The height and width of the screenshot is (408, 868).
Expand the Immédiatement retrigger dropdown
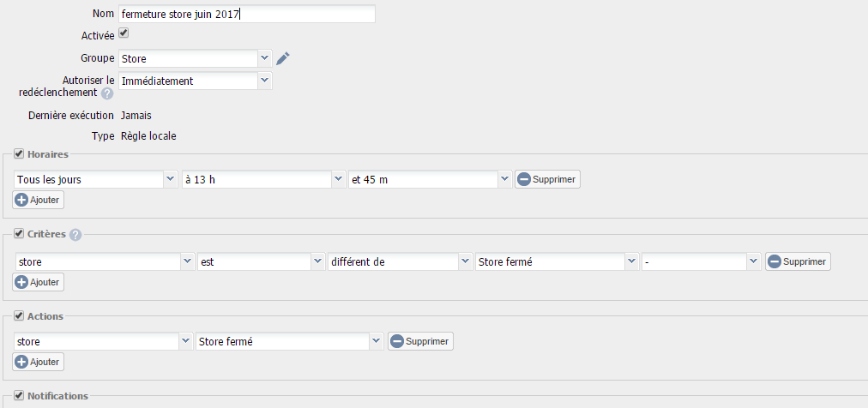(195, 81)
